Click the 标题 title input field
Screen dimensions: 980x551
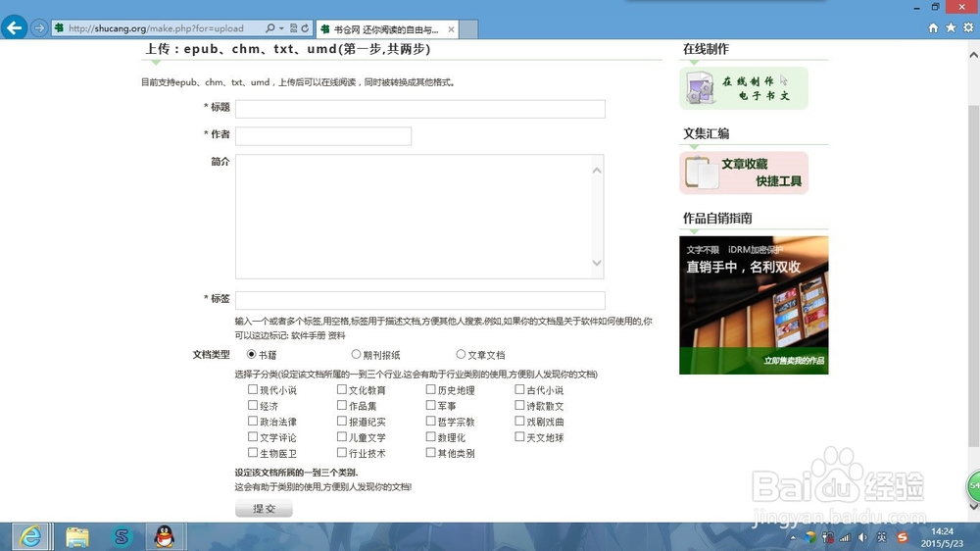tap(420, 109)
